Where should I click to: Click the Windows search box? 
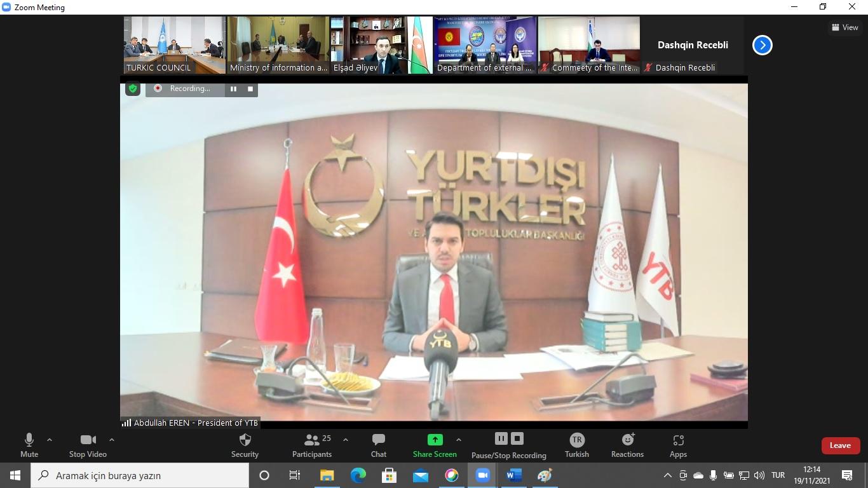coord(140,475)
